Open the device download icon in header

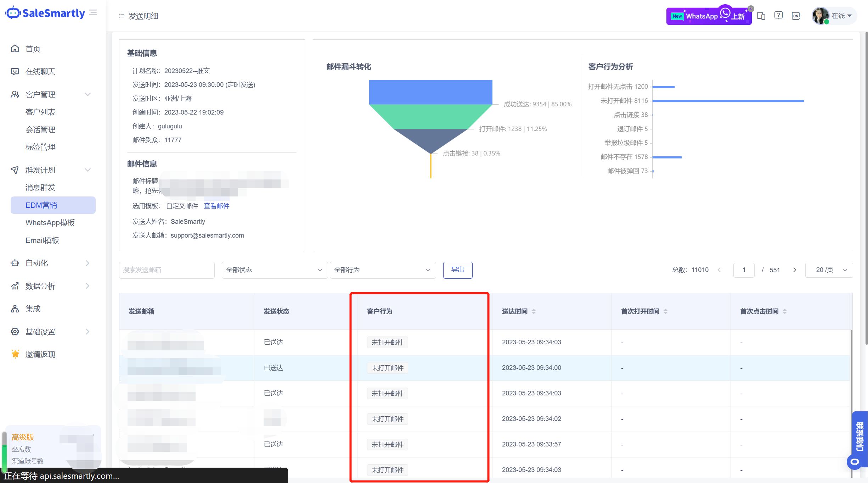coord(761,16)
